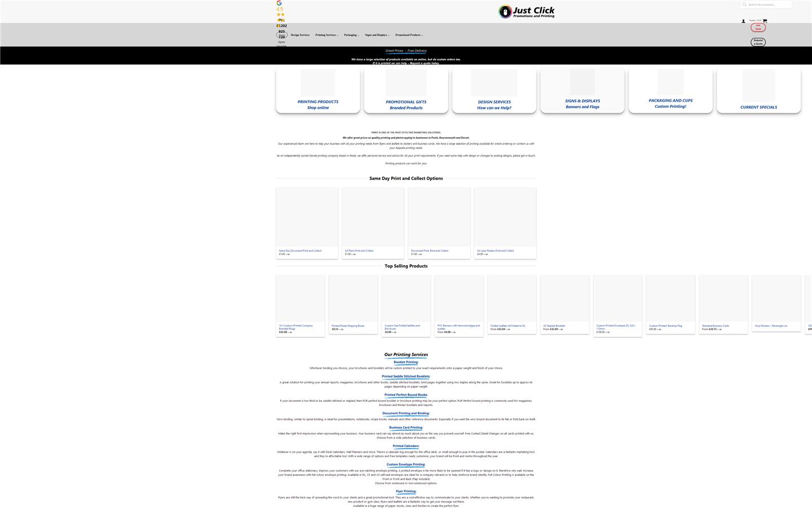Open the Custom Envelope Printing link
Screen dimensions: 812x508
tap(405, 465)
